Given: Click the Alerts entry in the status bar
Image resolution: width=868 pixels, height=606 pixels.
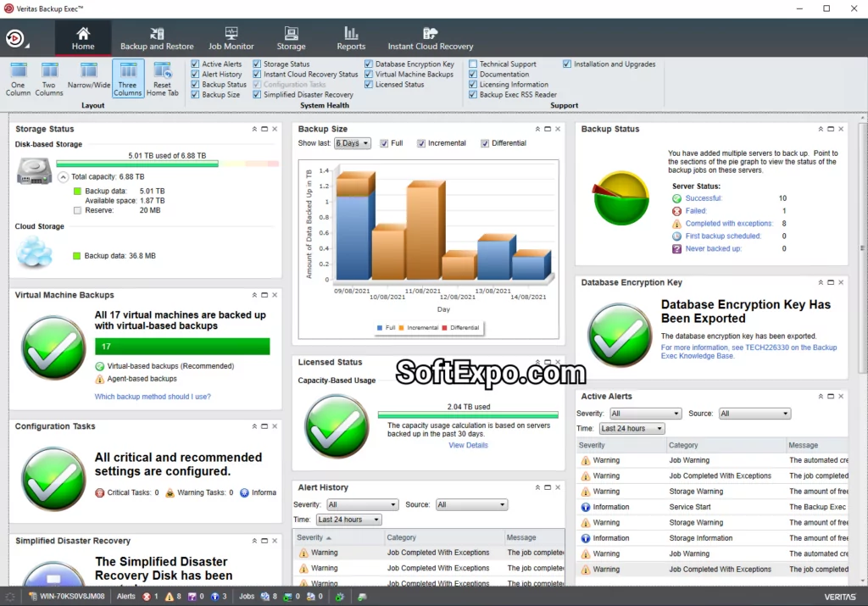Looking at the screenshot, I should [126, 596].
